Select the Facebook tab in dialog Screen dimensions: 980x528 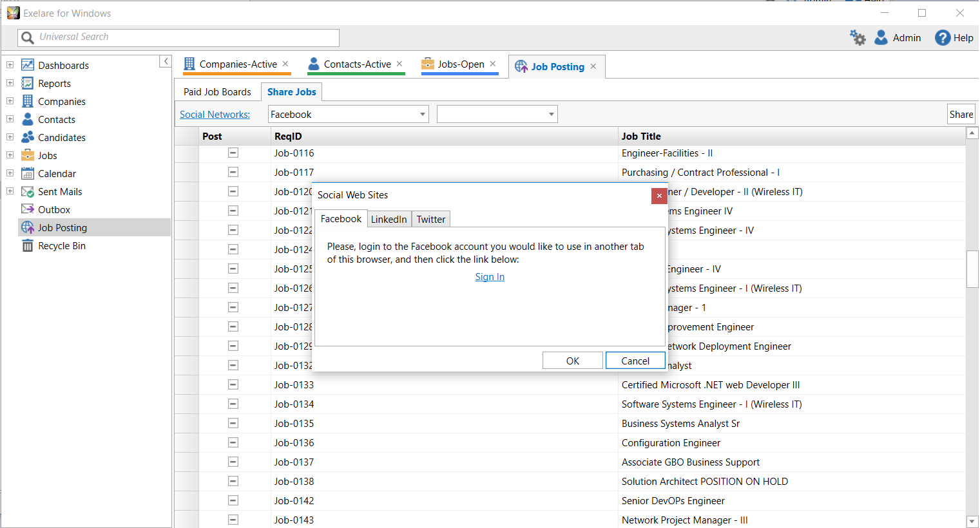[341, 219]
